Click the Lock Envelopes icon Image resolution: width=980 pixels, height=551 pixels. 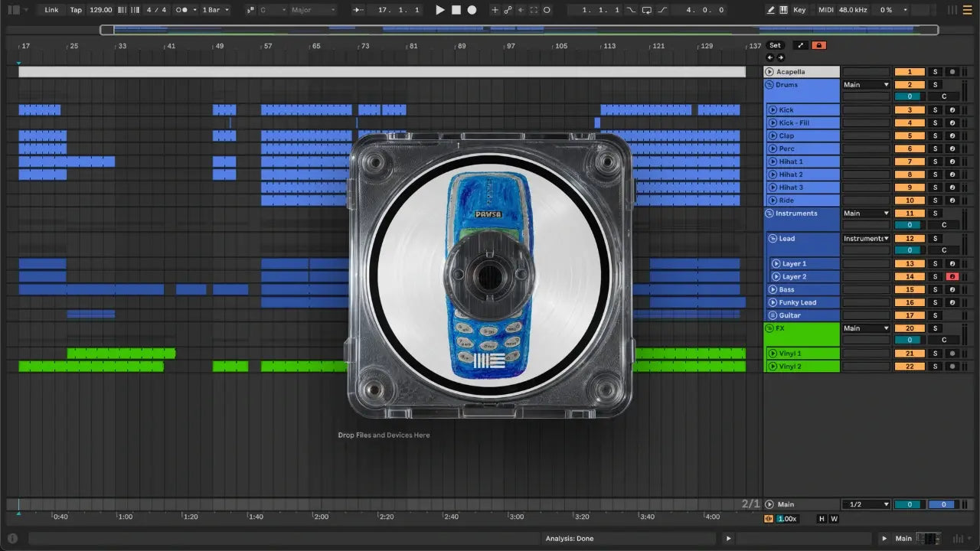(818, 45)
